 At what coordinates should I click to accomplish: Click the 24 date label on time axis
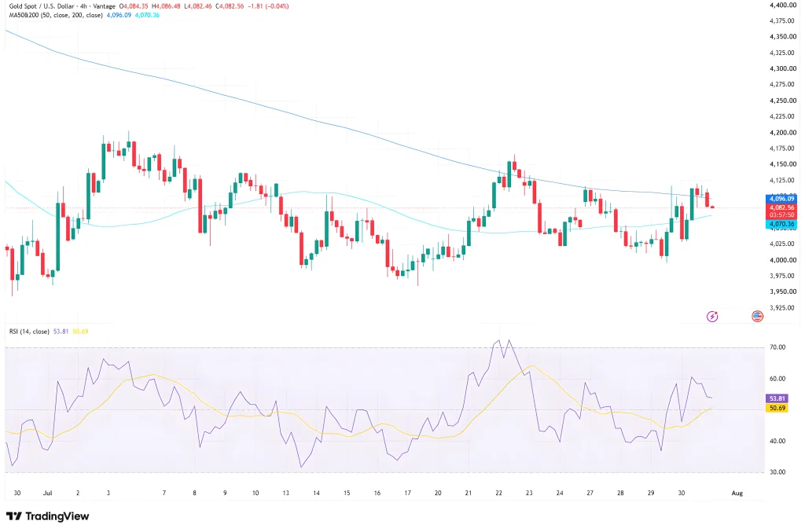pyautogui.click(x=560, y=493)
